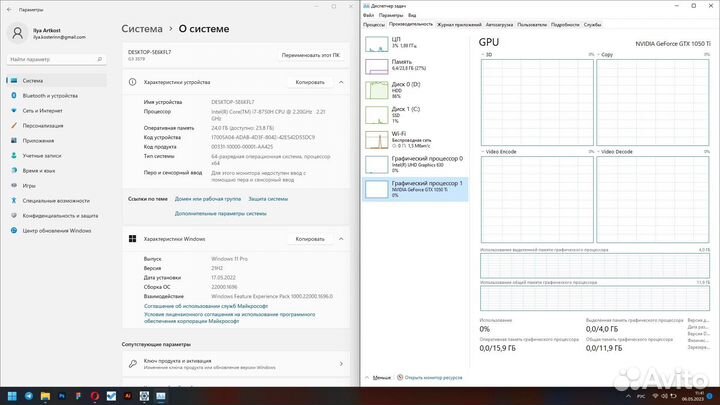Click the Найти параметр search field
Viewport: 720px width, 405px height.
pos(56,59)
